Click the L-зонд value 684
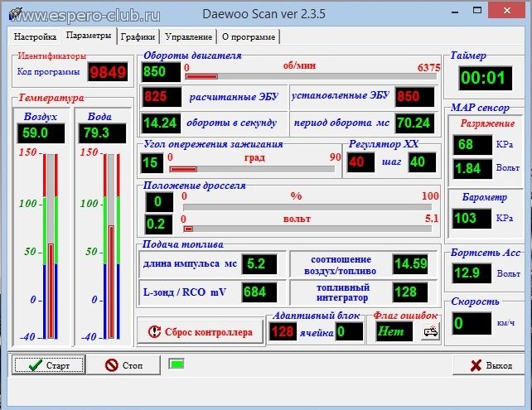The image size is (532, 410). 259,292
